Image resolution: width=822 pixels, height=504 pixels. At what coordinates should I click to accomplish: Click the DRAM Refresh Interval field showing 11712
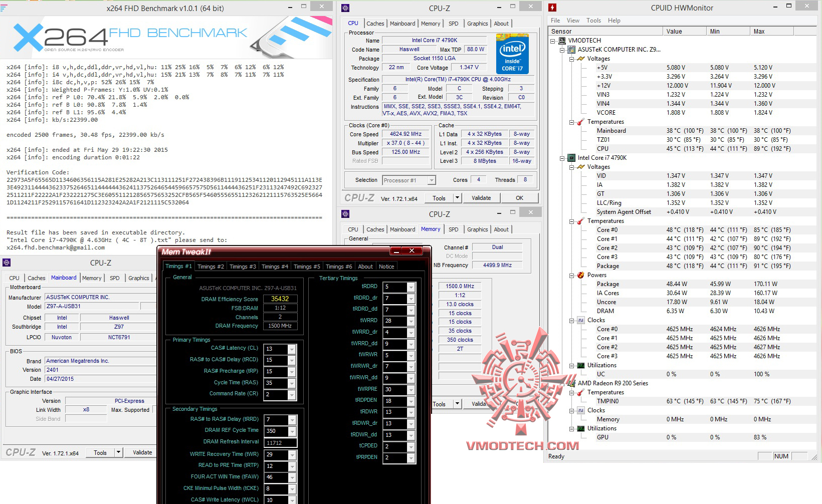tap(281, 443)
